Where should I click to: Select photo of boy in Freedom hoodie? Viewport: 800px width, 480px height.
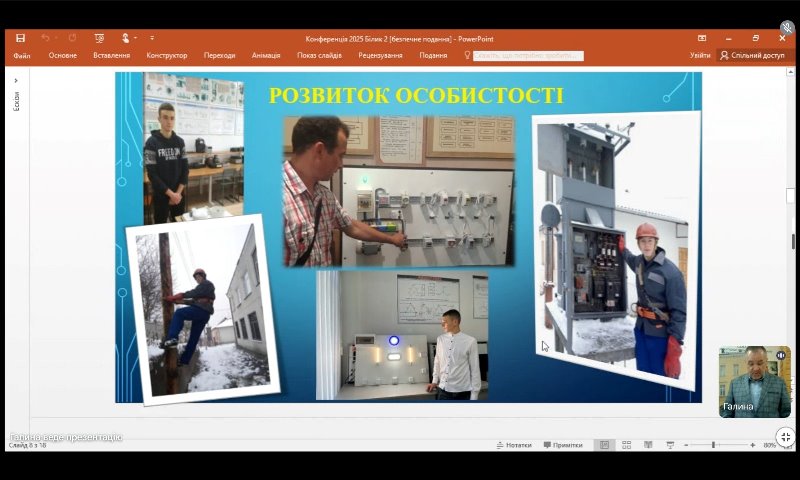(x=193, y=148)
